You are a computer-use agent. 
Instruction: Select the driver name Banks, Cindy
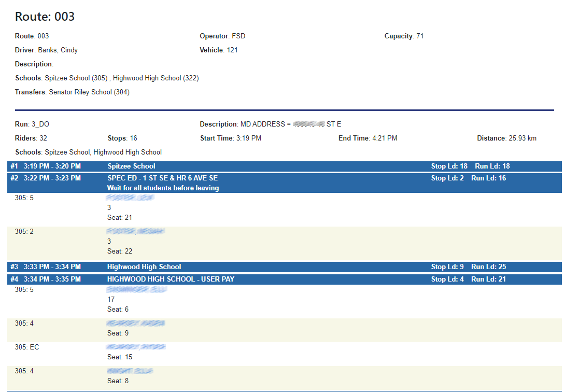coord(58,50)
